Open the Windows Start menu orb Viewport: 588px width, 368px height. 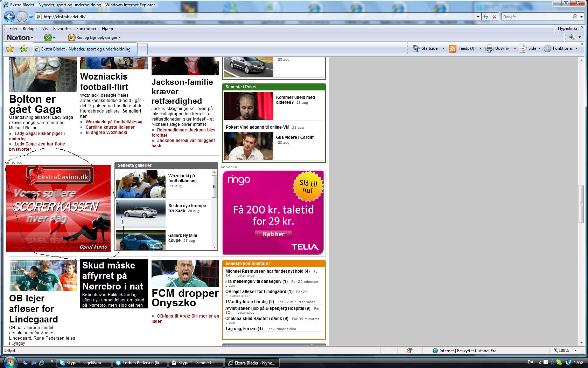9,362
